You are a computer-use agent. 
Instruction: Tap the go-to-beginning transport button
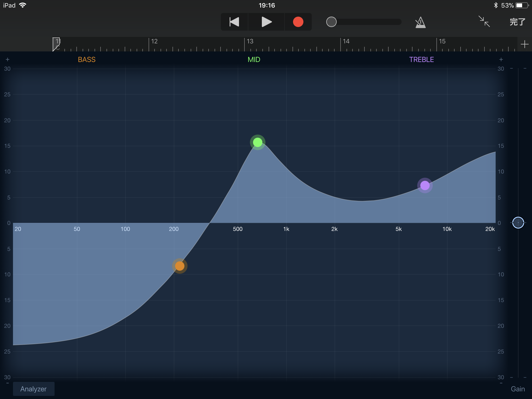tap(234, 22)
